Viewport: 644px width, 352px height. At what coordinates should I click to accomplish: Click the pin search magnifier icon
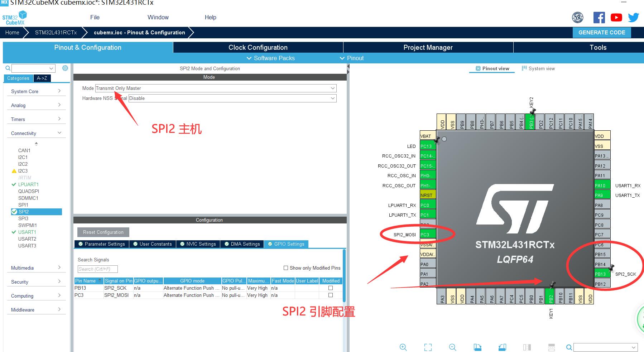pos(569,347)
